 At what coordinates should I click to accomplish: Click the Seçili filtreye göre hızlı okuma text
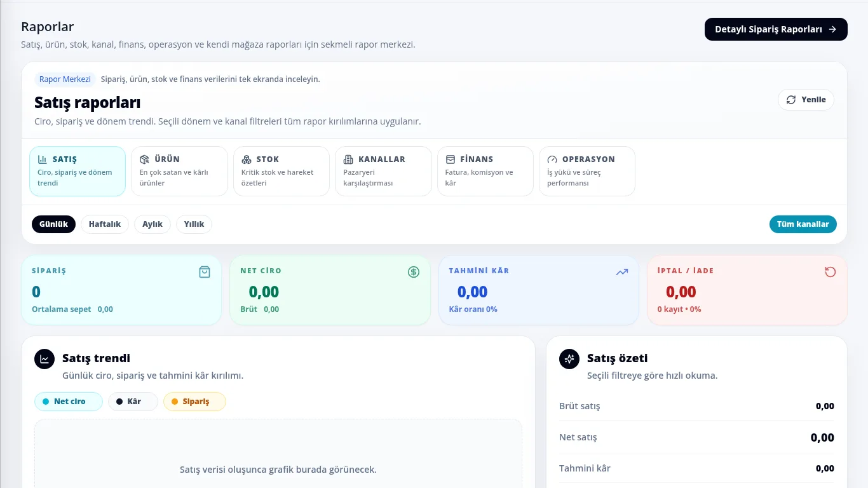(652, 376)
